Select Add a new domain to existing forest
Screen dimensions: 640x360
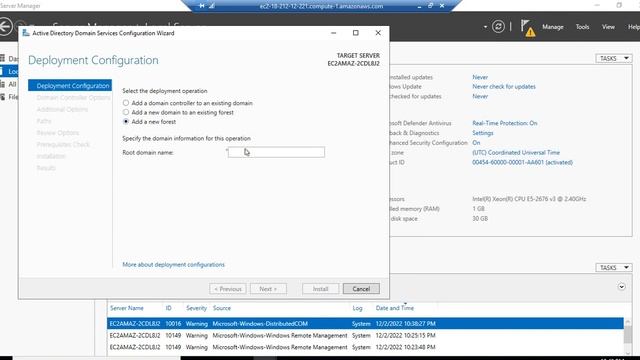(126, 112)
